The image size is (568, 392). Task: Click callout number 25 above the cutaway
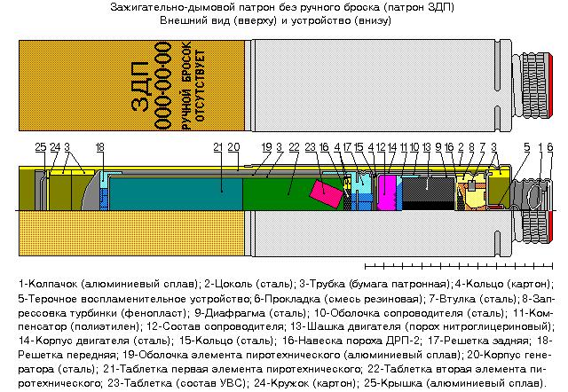[x=41, y=147]
